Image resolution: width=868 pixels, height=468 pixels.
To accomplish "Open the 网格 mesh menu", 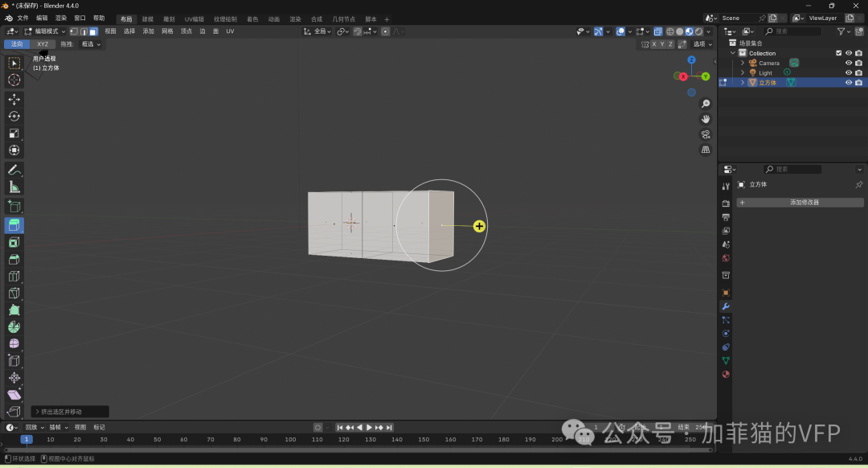I will (167, 31).
